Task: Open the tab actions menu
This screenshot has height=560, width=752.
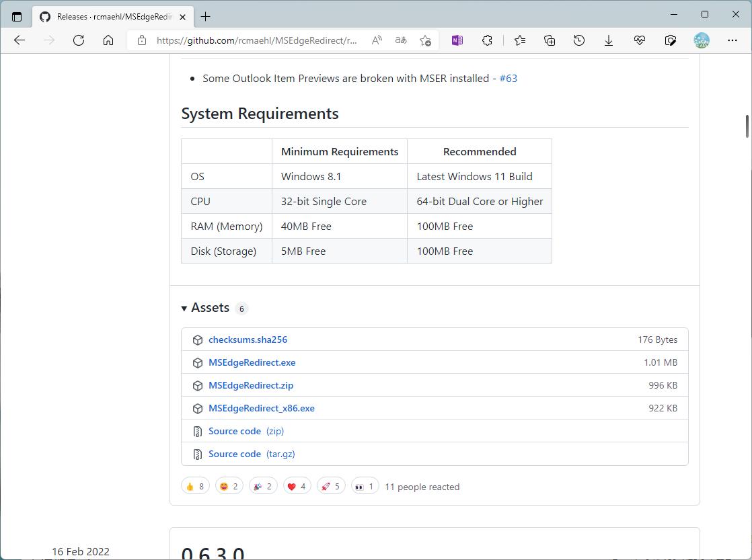Action: pos(17,16)
